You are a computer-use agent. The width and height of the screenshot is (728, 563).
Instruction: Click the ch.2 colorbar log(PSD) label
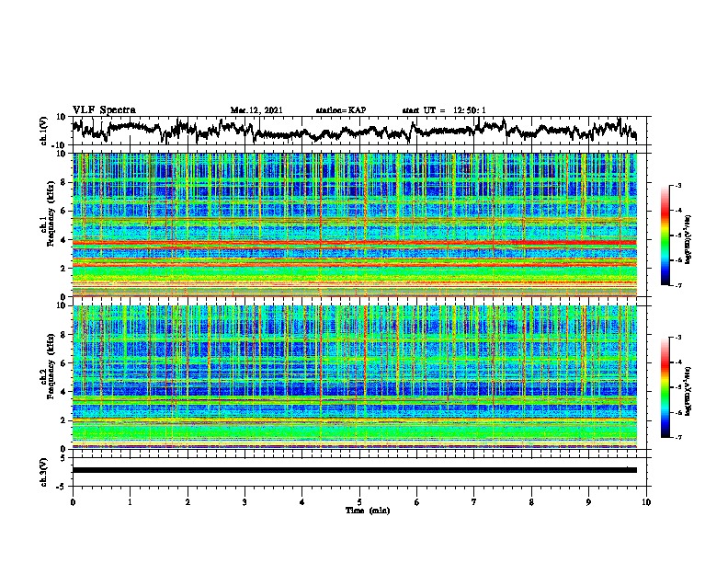point(688,391)
